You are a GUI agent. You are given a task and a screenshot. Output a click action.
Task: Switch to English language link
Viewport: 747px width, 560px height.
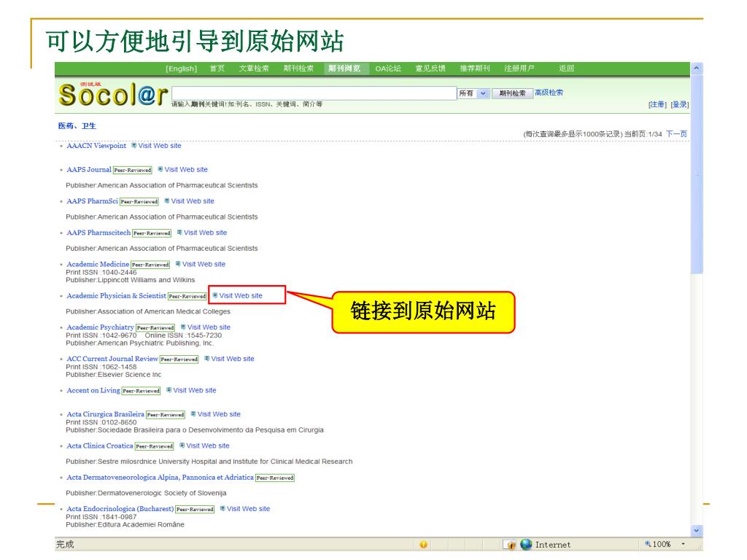[x=181, y=69]
